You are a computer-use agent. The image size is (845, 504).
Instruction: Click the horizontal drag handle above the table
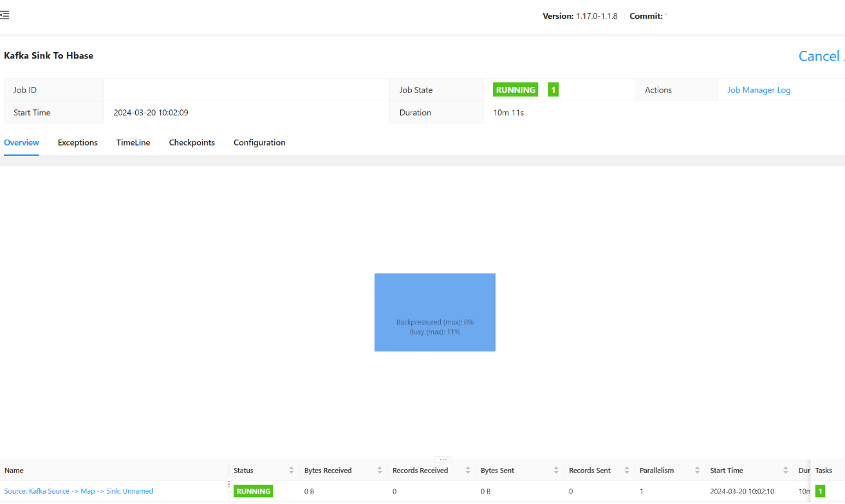pyautogui.click(x=443, y=460)
